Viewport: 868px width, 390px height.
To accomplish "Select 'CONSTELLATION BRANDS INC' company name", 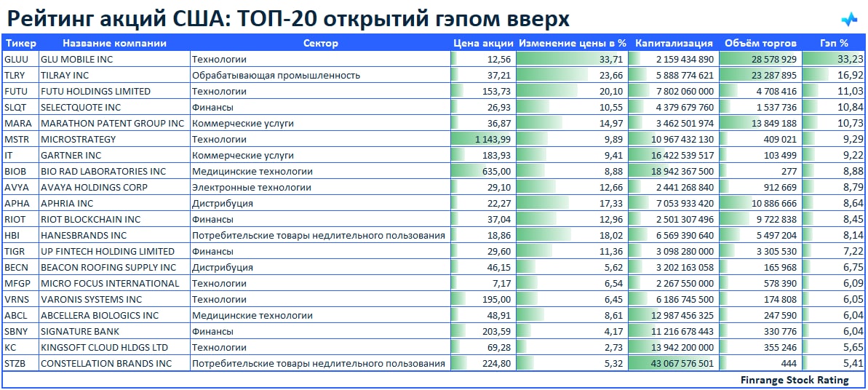I will (x=106, y=365).
